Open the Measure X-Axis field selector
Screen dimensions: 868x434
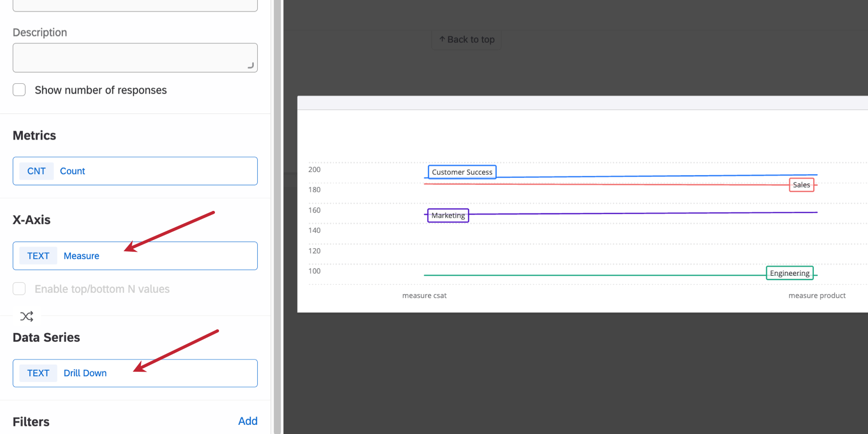click(135, 256)
